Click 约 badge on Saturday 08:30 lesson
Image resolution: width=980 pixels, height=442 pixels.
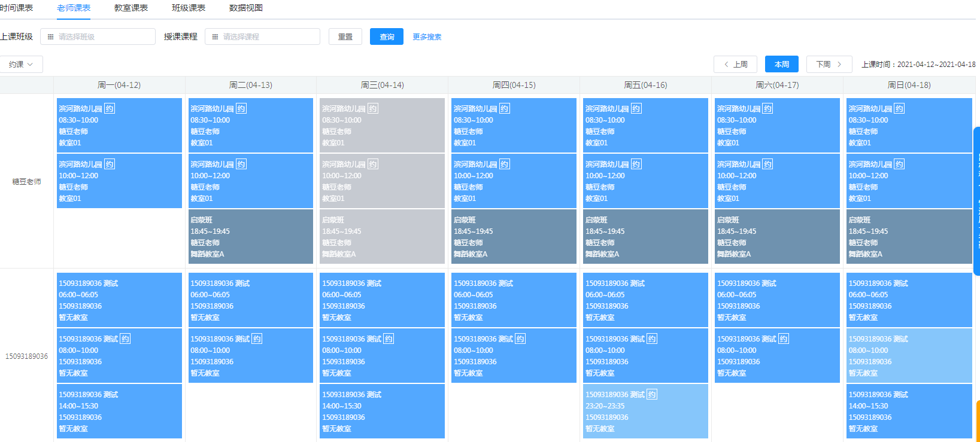(x=768, y=108)
